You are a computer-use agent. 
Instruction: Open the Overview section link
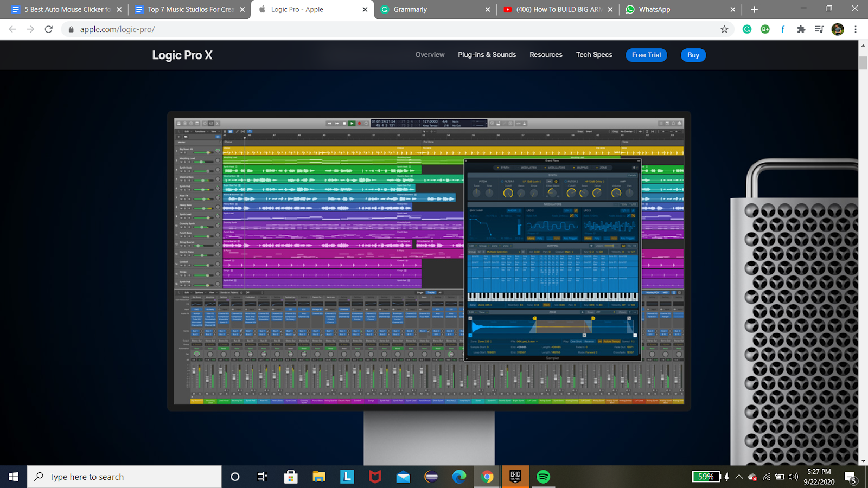[x=430, y=55]
